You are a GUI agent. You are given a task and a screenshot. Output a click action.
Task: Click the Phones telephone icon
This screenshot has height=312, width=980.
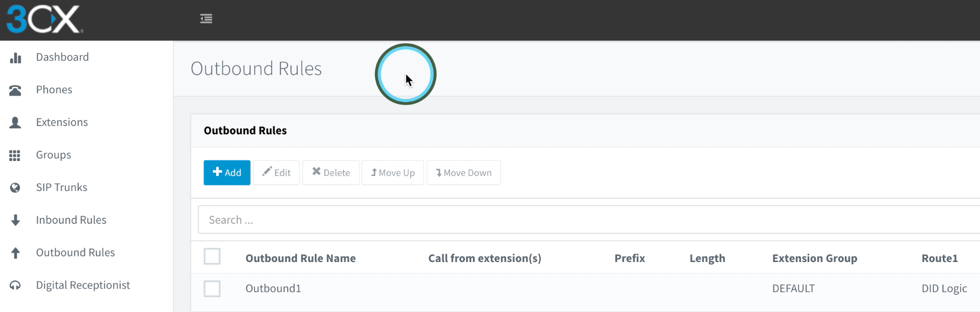point(16,90)
